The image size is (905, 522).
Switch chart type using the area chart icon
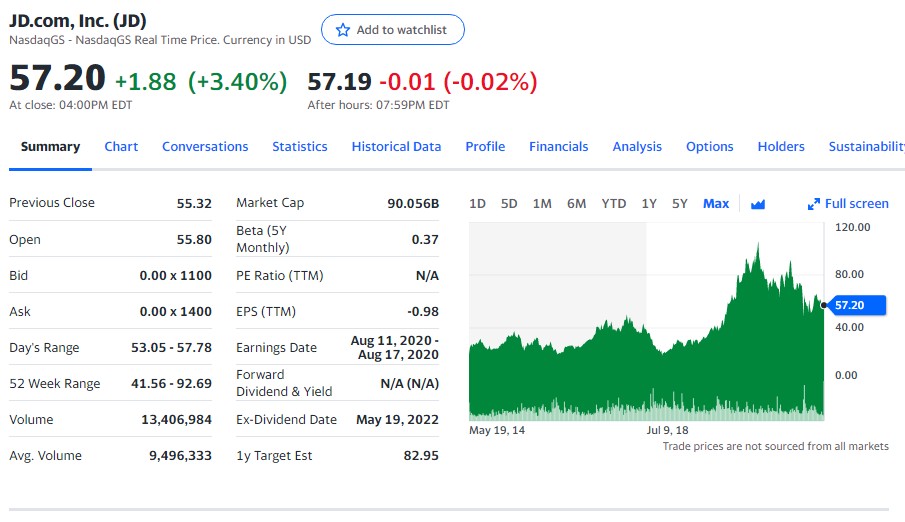(758, 204)
